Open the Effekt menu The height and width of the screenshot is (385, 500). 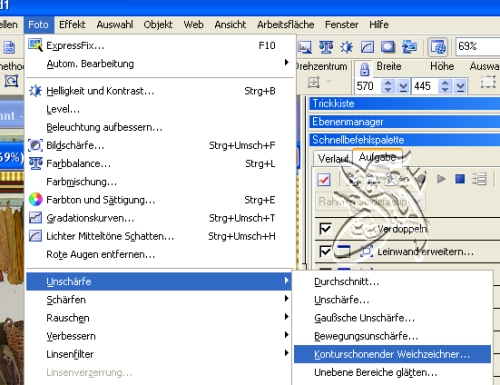(x=72, y=25)
